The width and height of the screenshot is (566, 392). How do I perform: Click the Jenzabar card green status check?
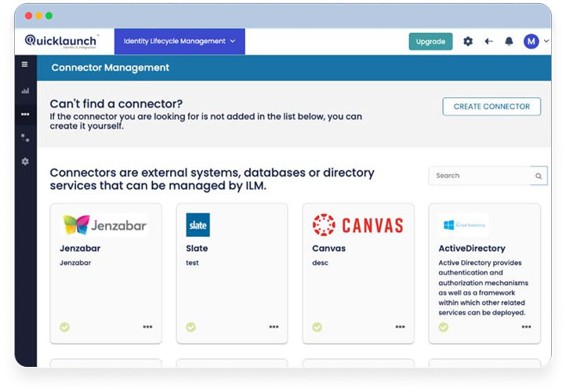64,327
